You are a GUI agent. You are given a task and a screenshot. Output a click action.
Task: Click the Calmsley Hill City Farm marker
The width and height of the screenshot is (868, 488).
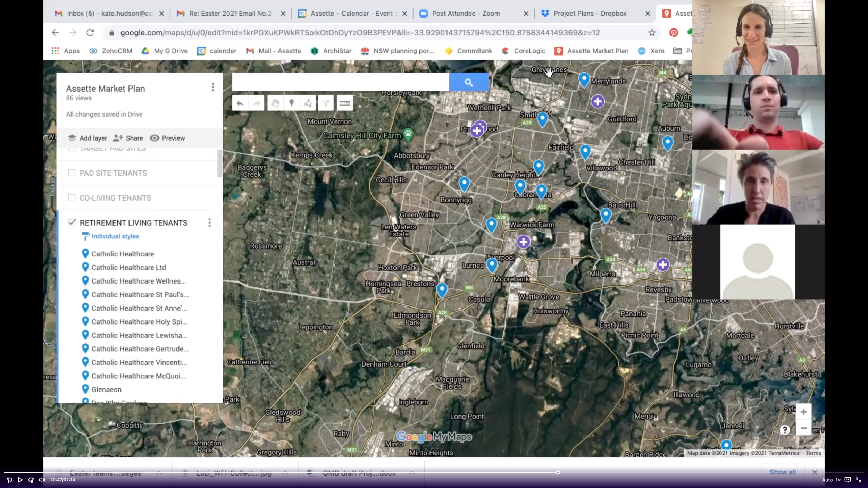coord(408,135)
